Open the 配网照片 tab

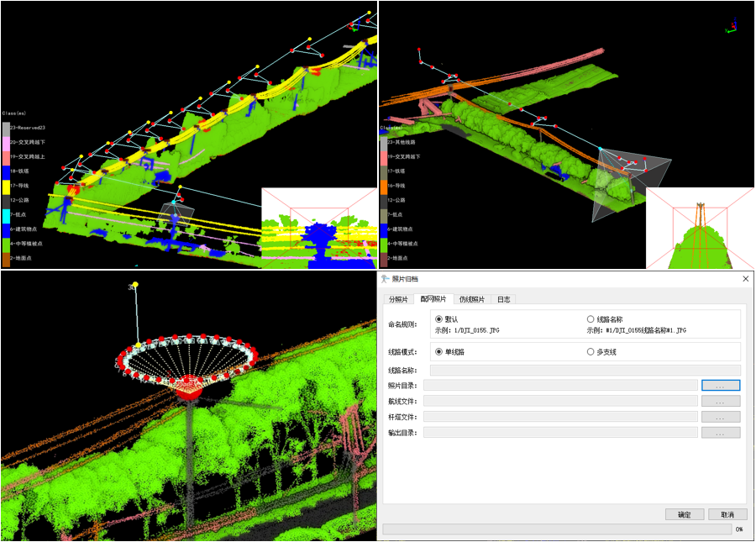433,299
